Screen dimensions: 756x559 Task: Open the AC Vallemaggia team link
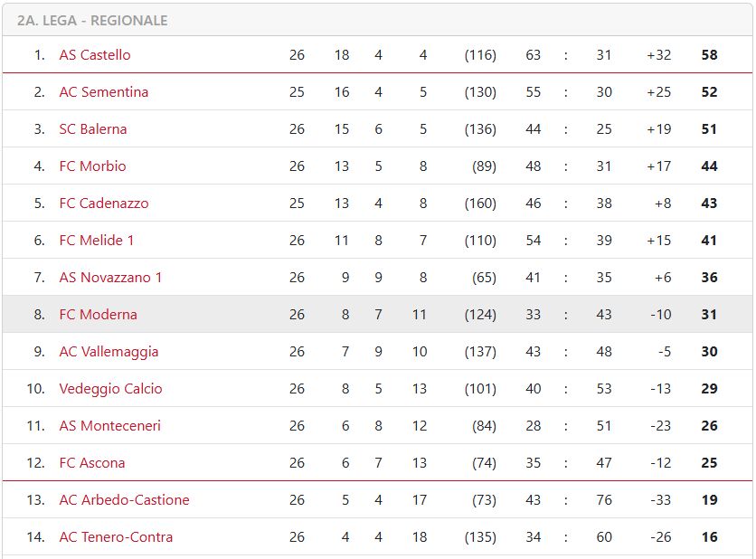(109, 352)
